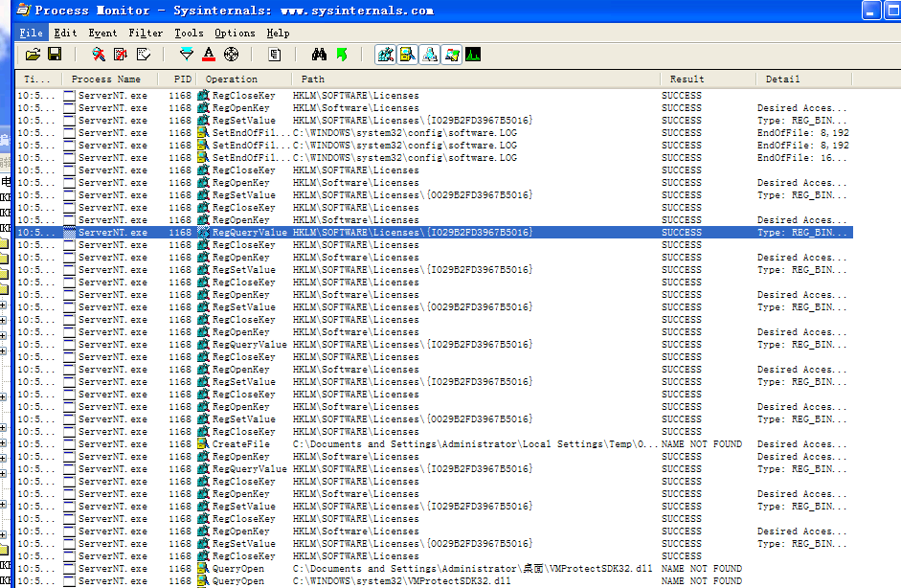Screen dimensions: 901x588
Task: Toggle Show Process and Thread Activity button
Action: [451, 55]
